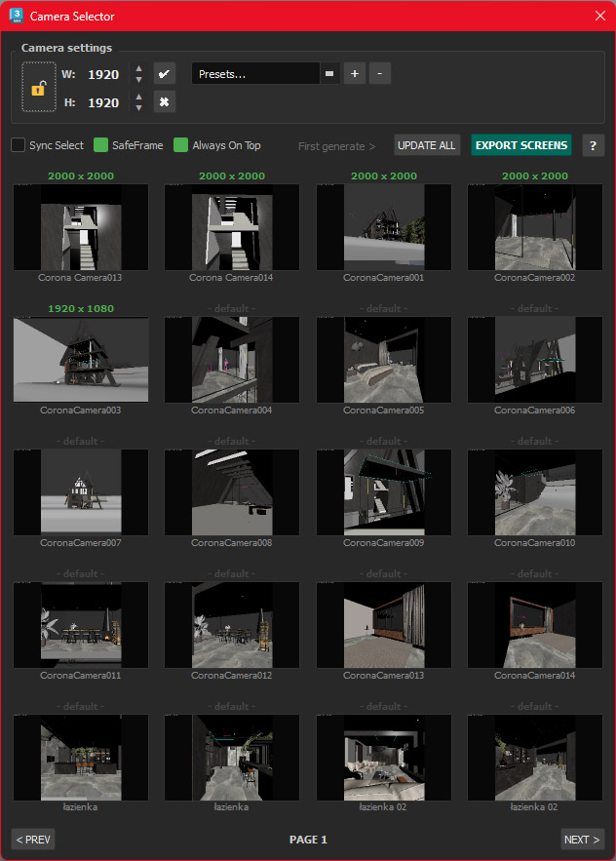616x861 pixels.
Task: Decrease height with the H down arrow
Action: (139, 107)
